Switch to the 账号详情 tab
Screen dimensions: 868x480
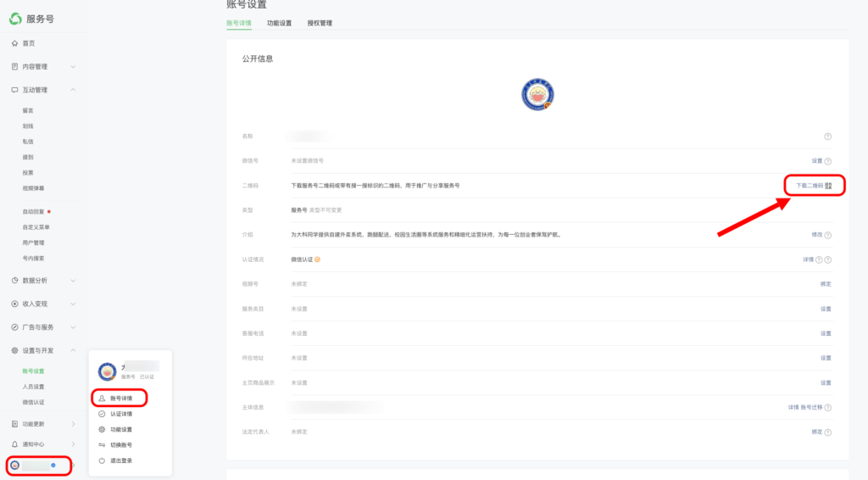tap(238, 23)
